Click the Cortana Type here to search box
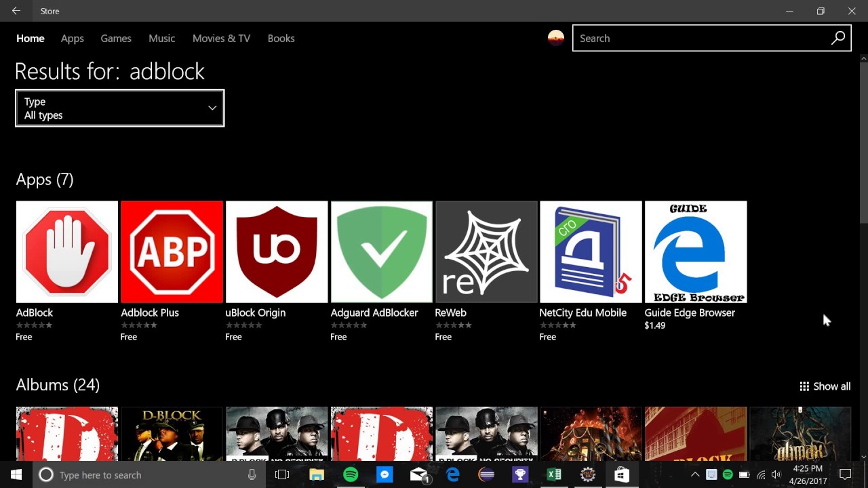 148,474
